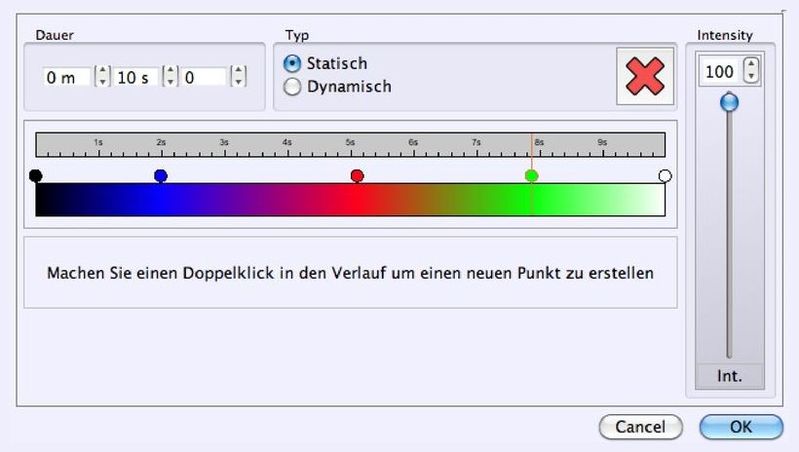This screenshot has width=799, height=452.
Task: Click the Cancel button
Action: click(x=641, y=427)
